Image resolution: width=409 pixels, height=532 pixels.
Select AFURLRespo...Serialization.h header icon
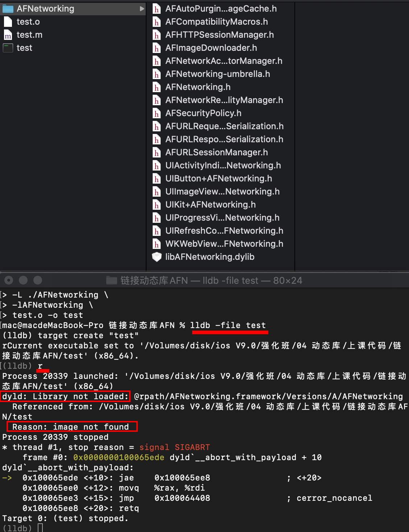pyautogui.click(x=157, y=139)
